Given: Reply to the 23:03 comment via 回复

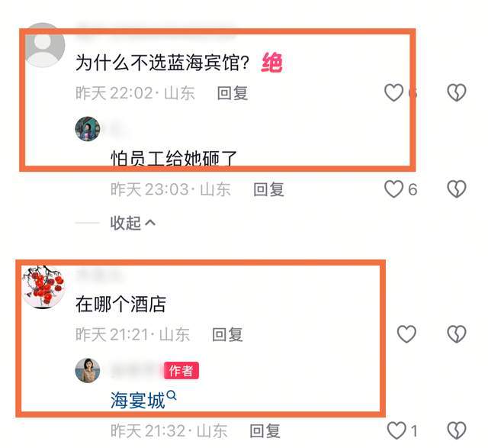Looking at the screenshot, I should coord(268,189).
